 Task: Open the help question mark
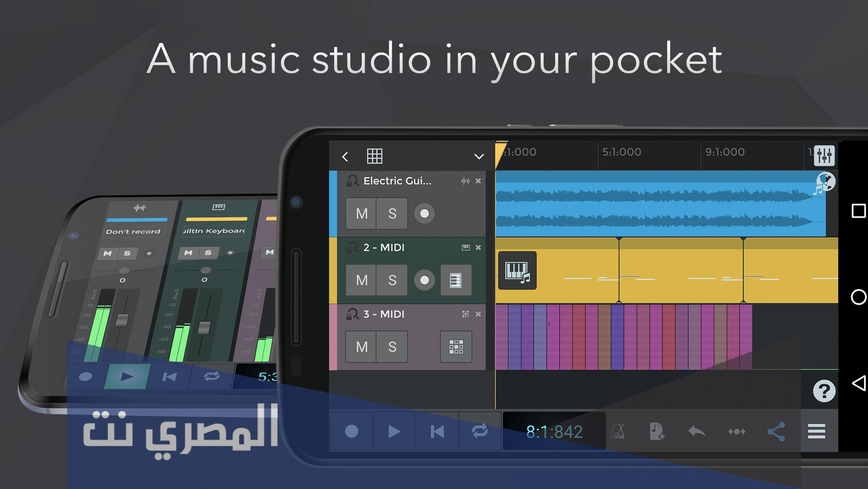[x=824, y=391]
